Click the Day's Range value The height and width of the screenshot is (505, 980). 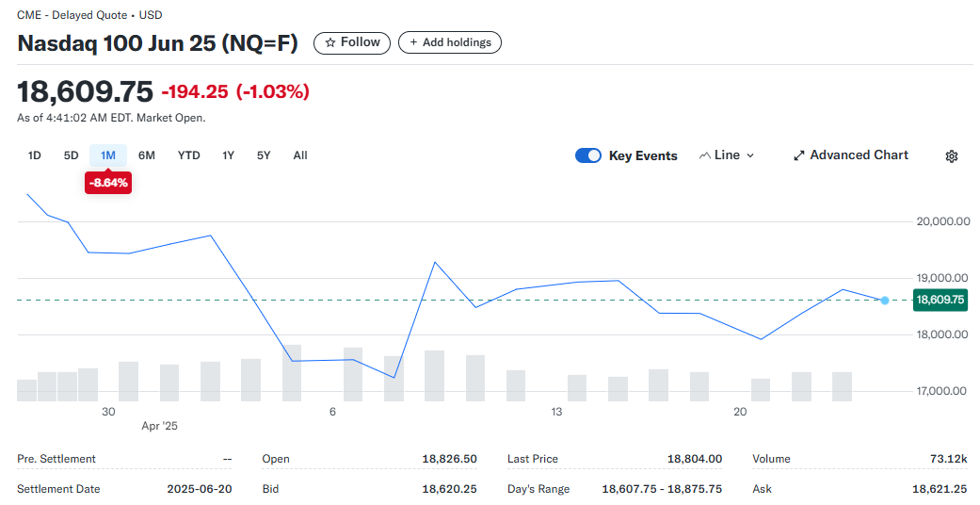662,489
